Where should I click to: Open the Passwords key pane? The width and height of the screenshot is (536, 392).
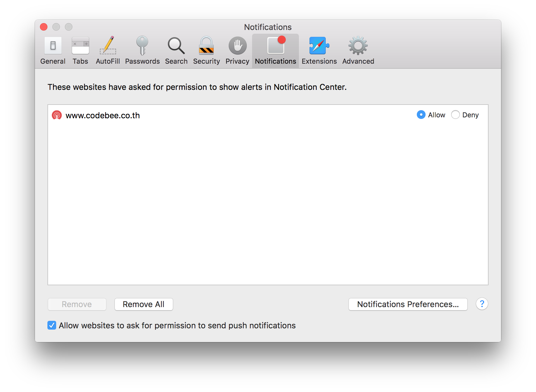(x=142, y=51)
